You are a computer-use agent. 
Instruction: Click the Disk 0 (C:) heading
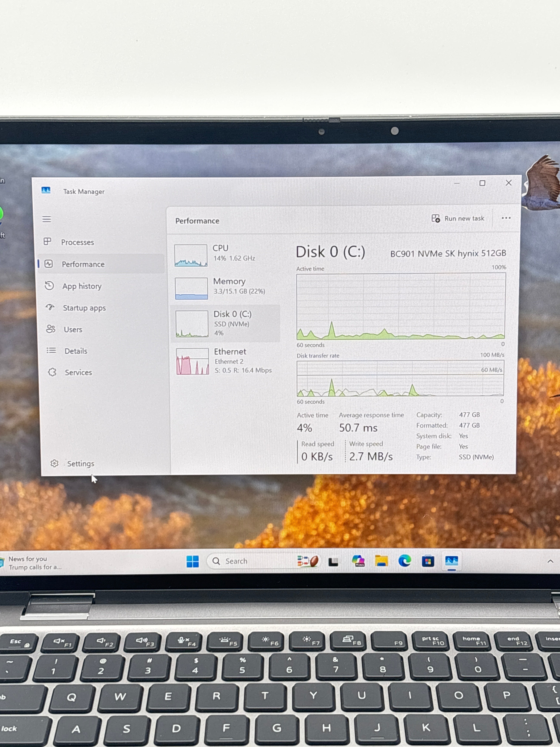(x=331, y=252)
